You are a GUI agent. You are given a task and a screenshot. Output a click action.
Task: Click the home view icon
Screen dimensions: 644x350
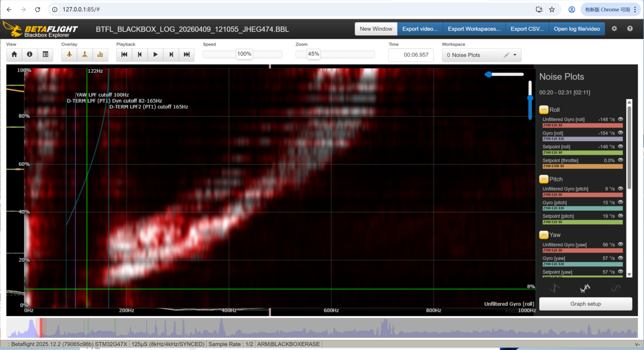[14, 55]
